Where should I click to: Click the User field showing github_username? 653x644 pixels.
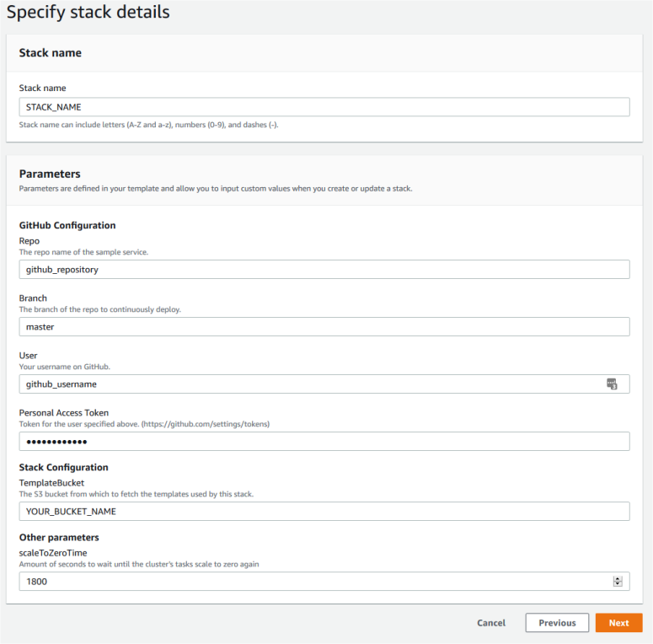point(312,384)
